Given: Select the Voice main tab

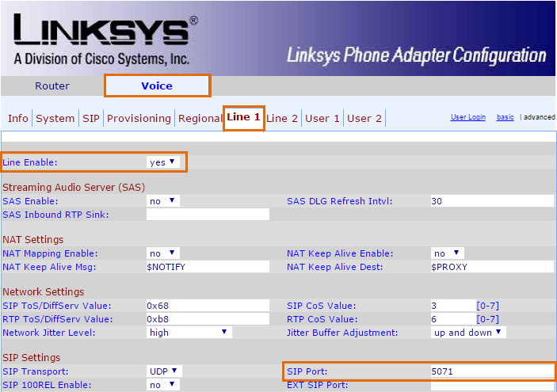Looking at the screenshot, I should point(157,86).
